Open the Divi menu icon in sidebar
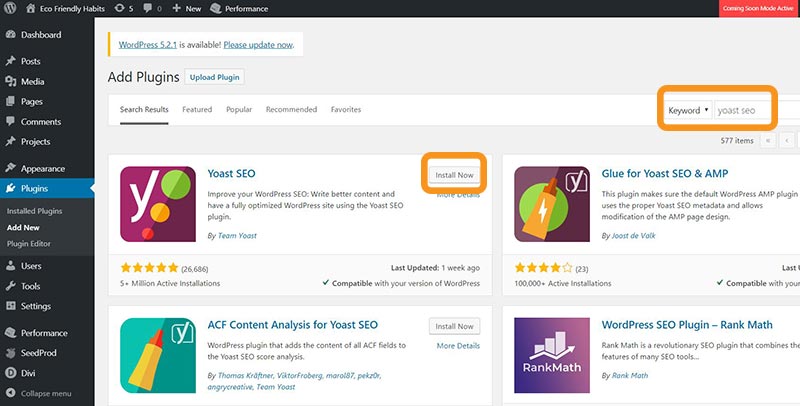800x406 pixels. pyautogui.click(x=11, y=373)
